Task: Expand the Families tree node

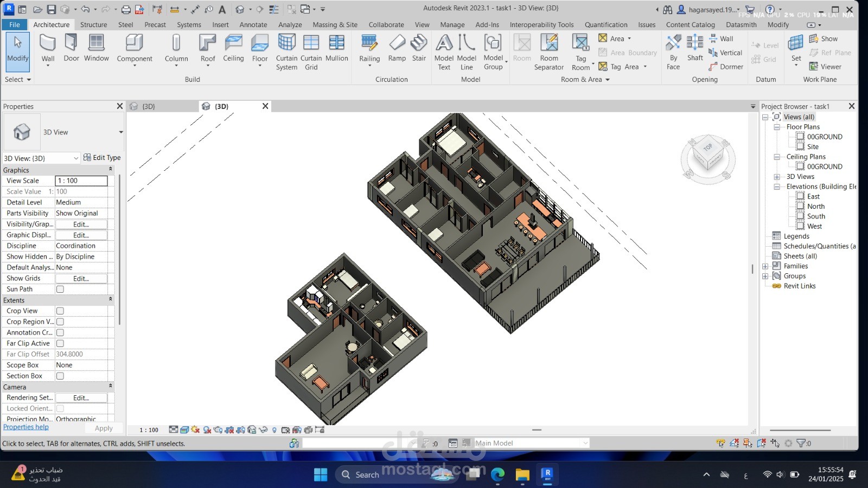Action: [x=765, y=266]
